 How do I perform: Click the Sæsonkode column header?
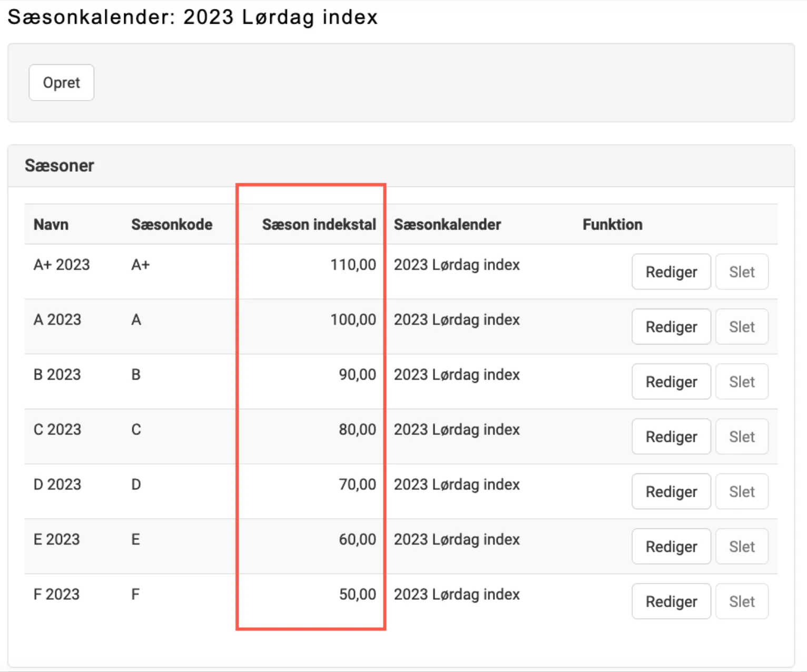pyautogui.click(x=172, y=224)
